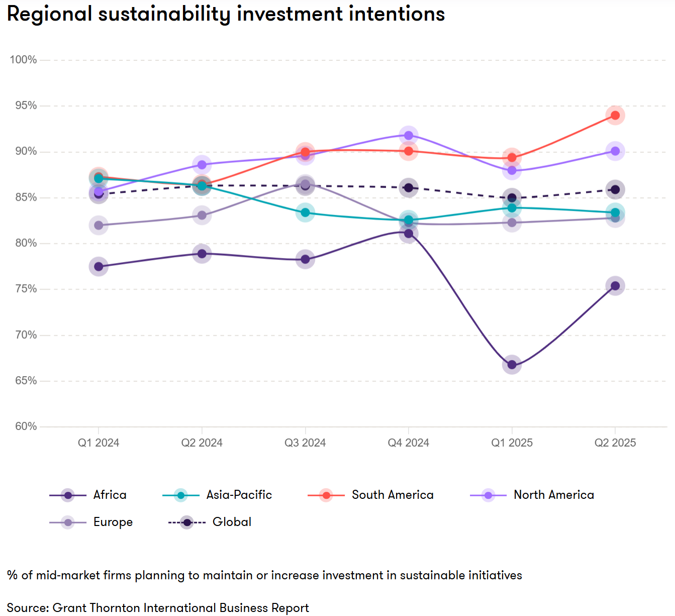Viewport: 675px width, 616px height.
Task: Toggle North America series visibility
Action: (532, 495)
